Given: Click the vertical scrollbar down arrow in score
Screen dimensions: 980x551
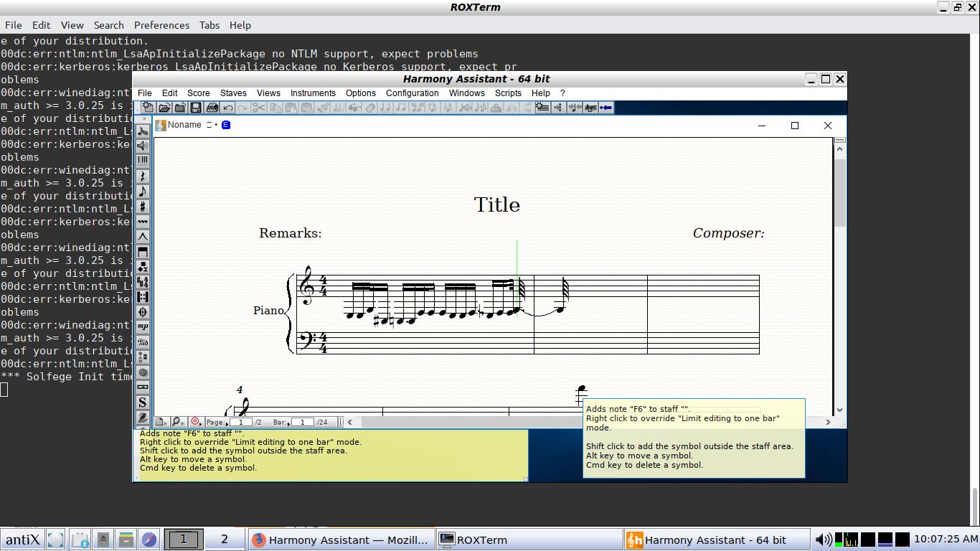Looking at the screenshot, I should [x=840, y=410].
